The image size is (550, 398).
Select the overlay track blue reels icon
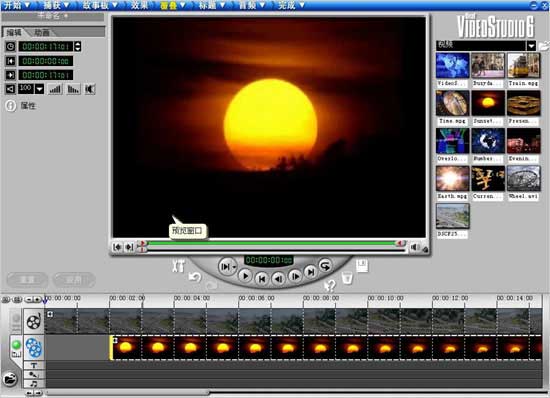(34, 348)
